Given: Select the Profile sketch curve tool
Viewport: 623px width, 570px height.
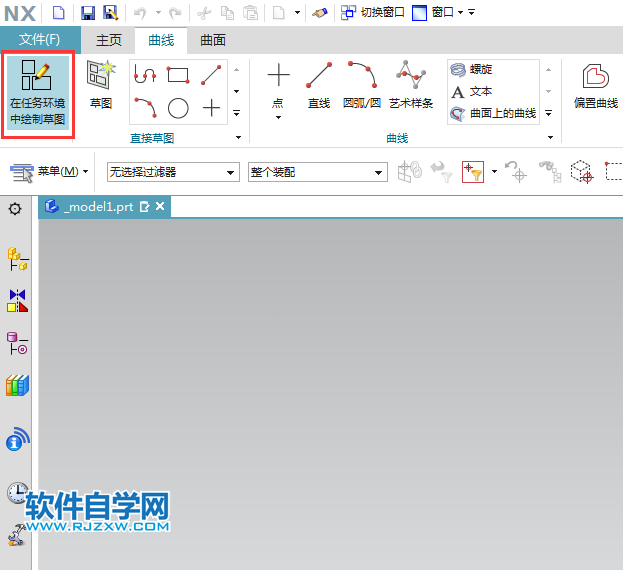Looking at the screenshot, I should point(145,74).
